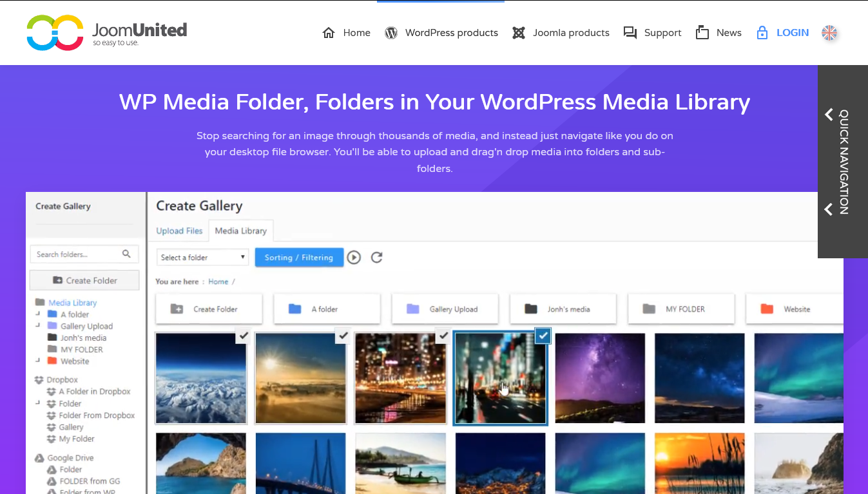Select the bridge at dusk thumbnail
The height and width of the screenshot is (494, 868).
(301, 464)
